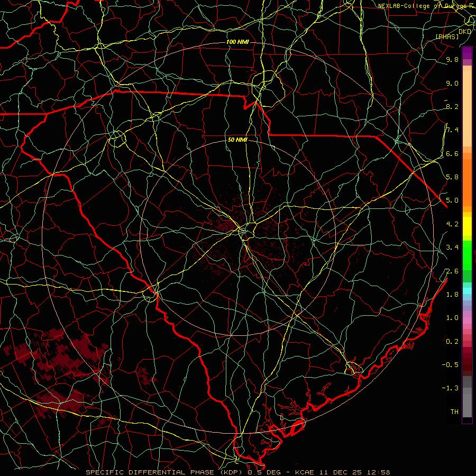Viewport: 476px width, 476px height.
Task: Click the purple top segment of color bar
Action: click(467, 53)
